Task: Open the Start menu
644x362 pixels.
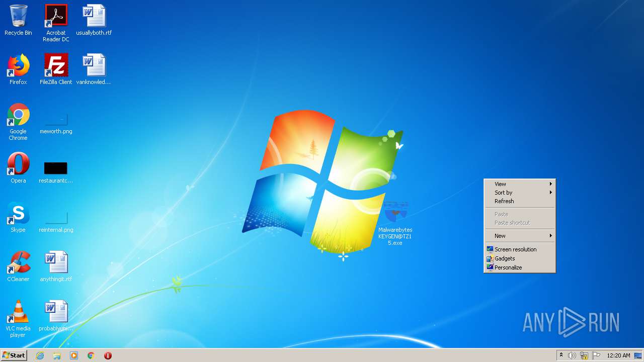Action: coord(14,355)
